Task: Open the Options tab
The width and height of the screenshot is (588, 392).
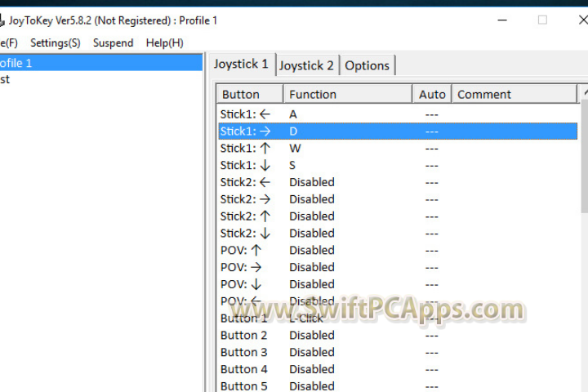Action: (x=367, y=65)
